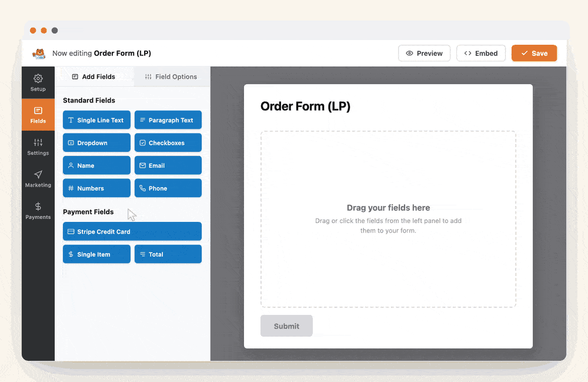Select the Fields sidebar section

pos(38,115)
